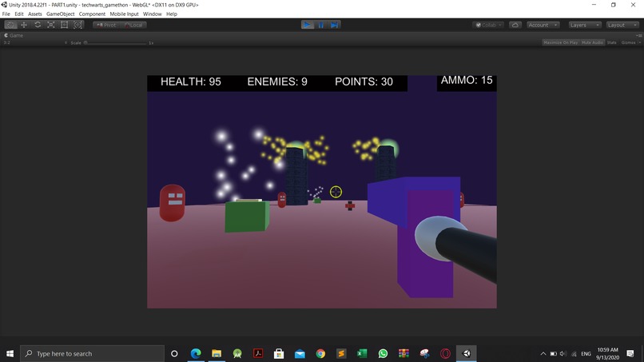Click the large red enemy capsule
The height and width of the screenshot is (362, 644).
(x=172, y=202)
